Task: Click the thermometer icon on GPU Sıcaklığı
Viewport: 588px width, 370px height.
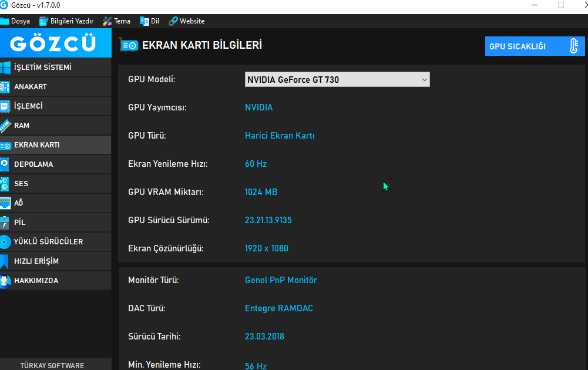Action: 574,46
